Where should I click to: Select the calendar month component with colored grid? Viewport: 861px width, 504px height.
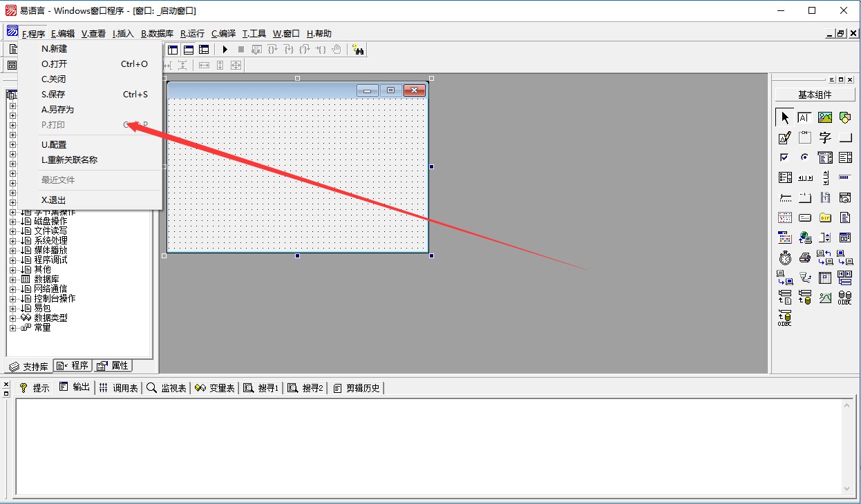[x=784, y=238]
